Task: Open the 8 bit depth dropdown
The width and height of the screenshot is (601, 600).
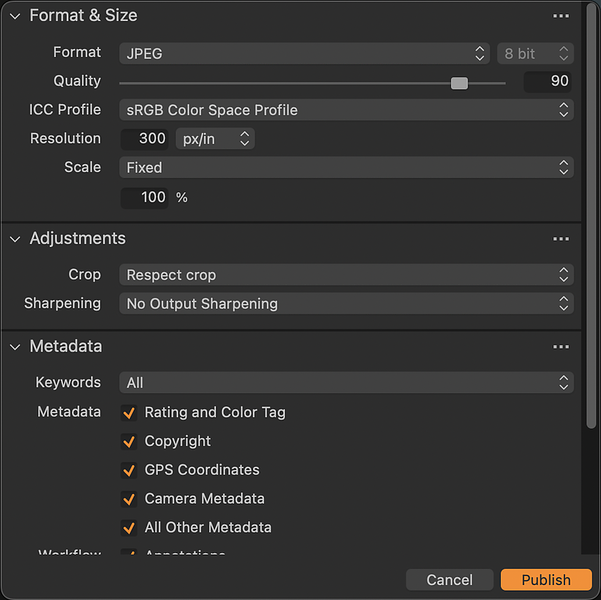Action: click(x=535, y=53)
